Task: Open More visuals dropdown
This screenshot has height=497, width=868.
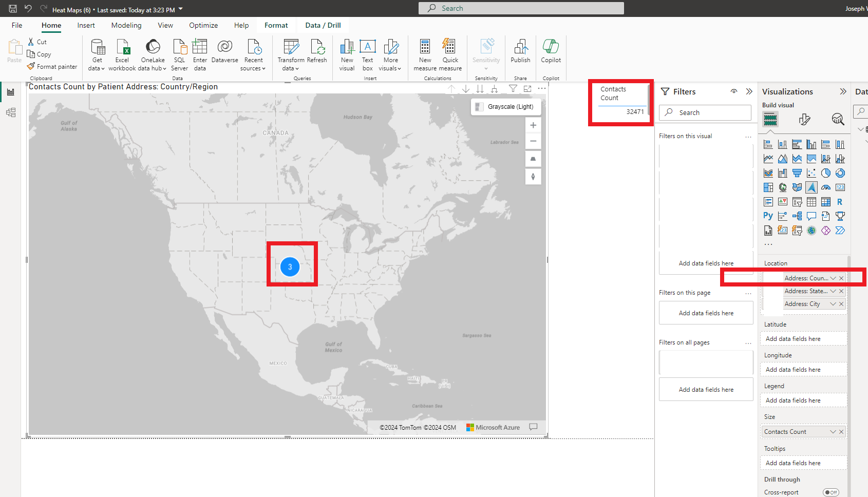Action: 390,55
